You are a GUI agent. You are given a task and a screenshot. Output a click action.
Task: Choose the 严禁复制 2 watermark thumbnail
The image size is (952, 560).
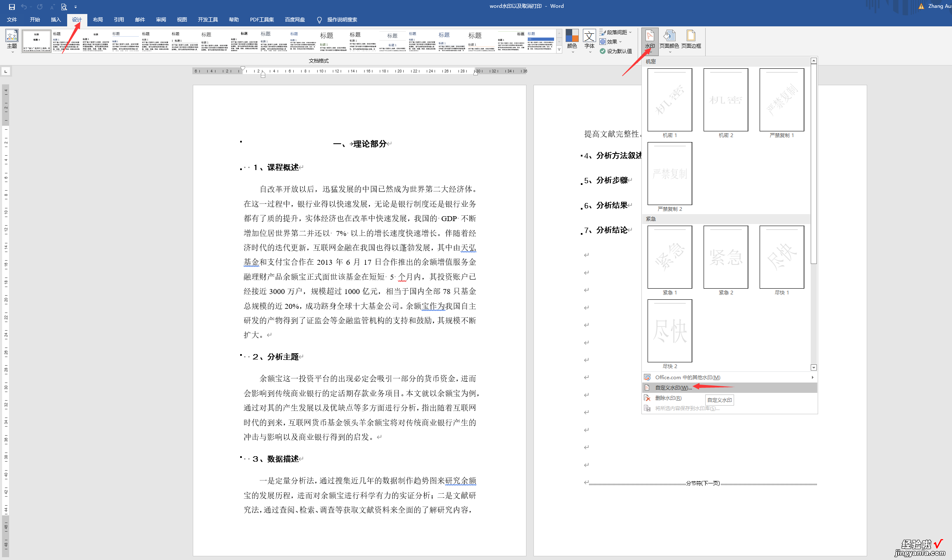(669, 173)
